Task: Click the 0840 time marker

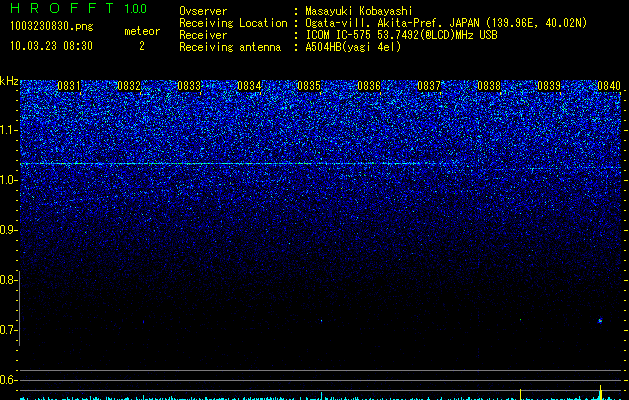Action: (x=609, y=86)
